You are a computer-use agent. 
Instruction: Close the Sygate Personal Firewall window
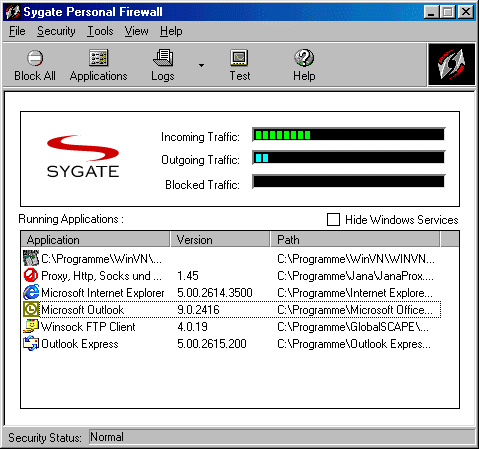coord(466,12)
